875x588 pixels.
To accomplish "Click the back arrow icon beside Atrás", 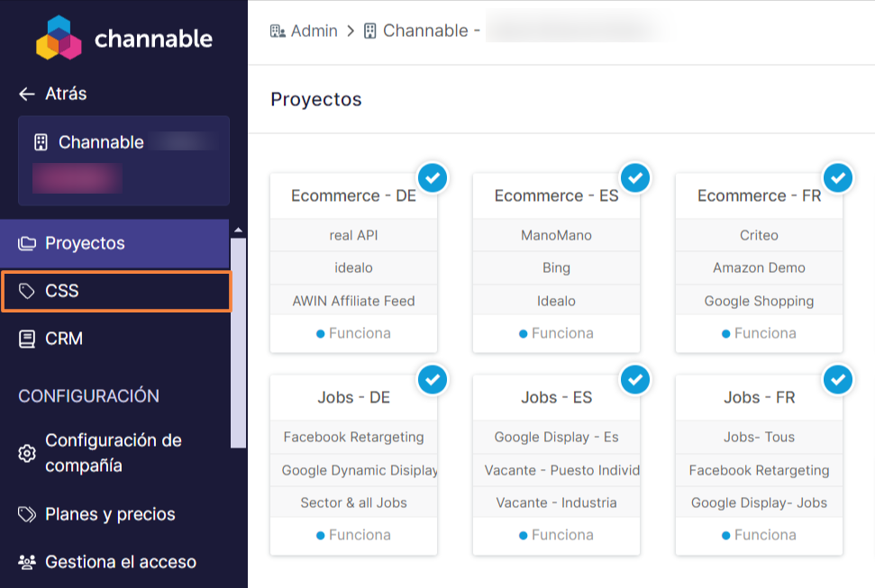I will click(x=27, y=94).
